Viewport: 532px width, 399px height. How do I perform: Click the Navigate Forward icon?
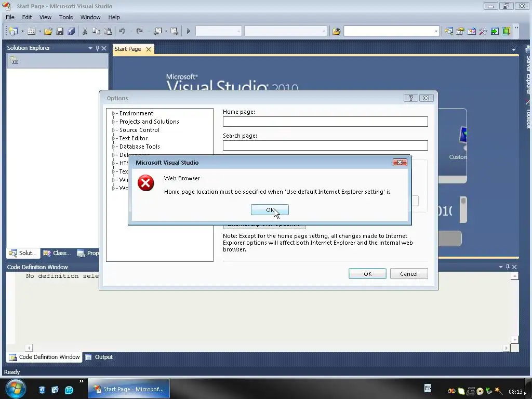[x=175, y=31]
